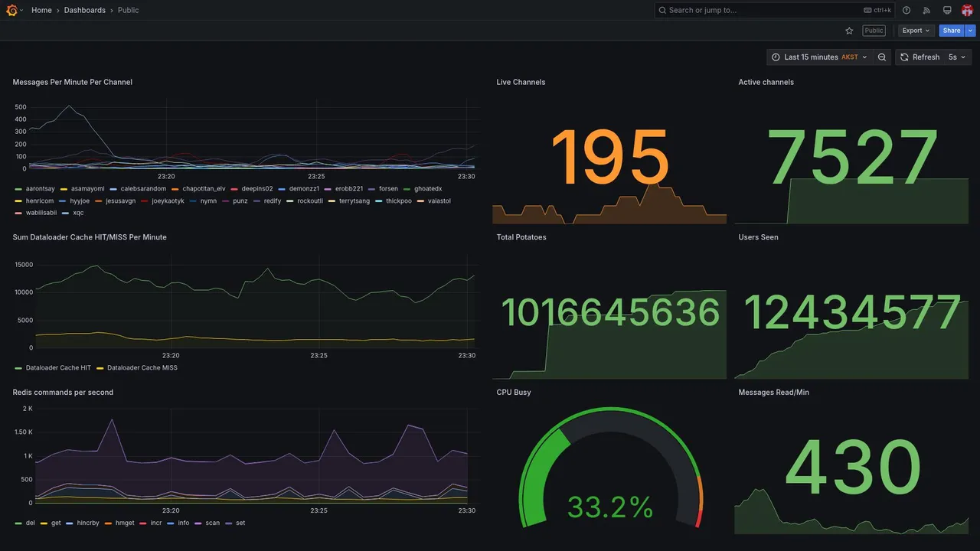Star this dashboard as favorite
Screen dimensions: 980x551
849,31
